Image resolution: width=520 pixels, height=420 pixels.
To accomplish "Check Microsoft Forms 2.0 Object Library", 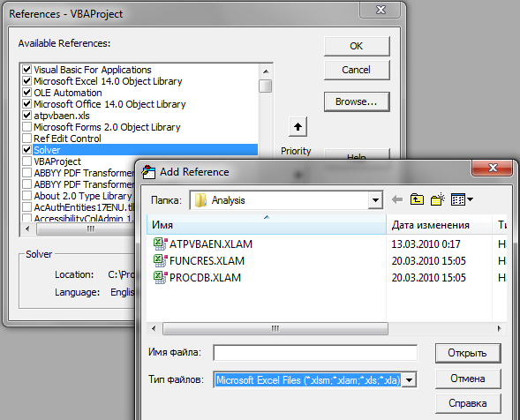I will click(26, 127).
